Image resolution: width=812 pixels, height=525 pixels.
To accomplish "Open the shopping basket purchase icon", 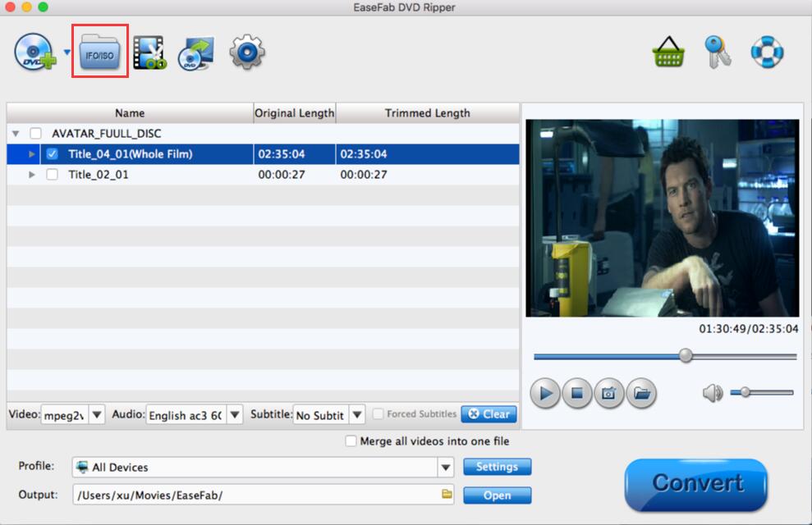I will pyautogui.click(x=668, y=52).
